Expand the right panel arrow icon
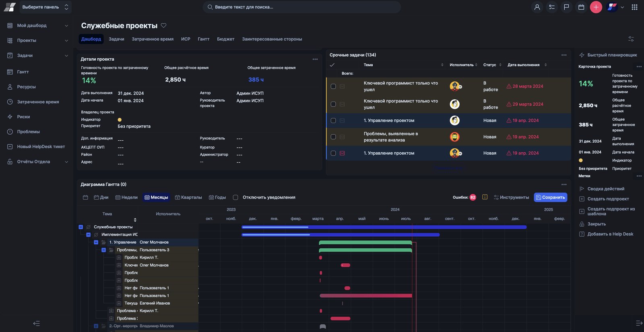This screenshot has height=332, width=644. pos(639,323)
